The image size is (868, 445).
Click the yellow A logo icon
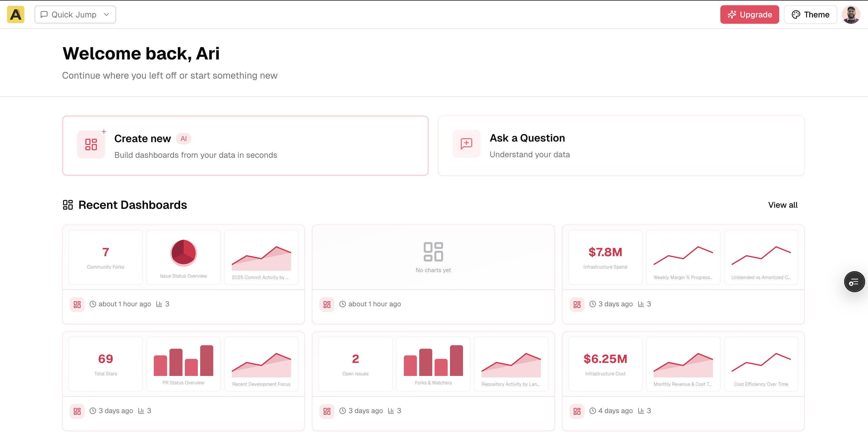(x=15, y=15)
